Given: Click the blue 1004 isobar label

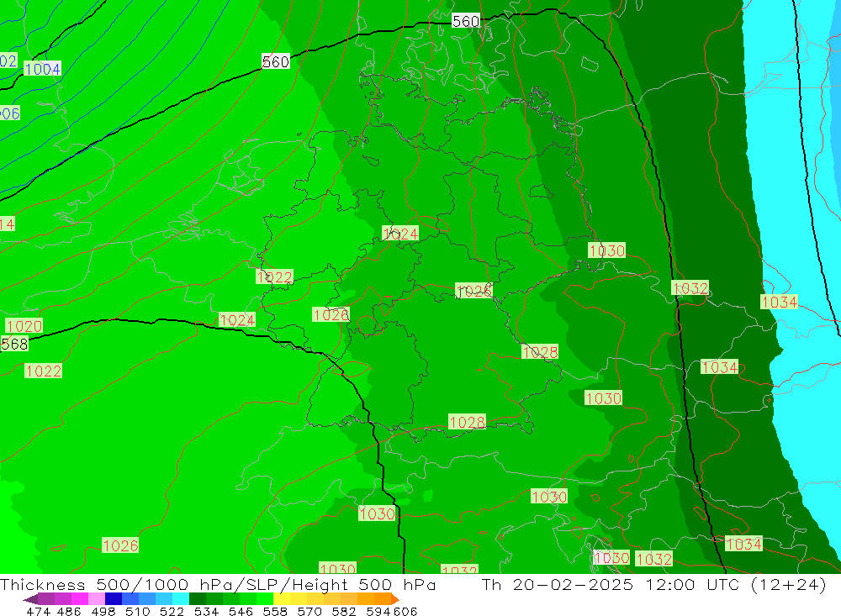Looking at the screenshot, I should (42, 69).
